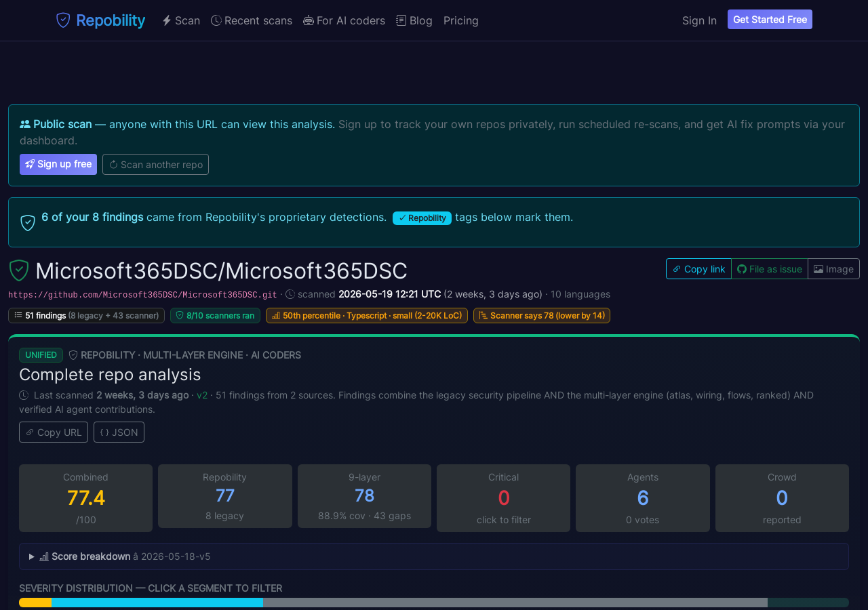Visit the Blog
The height and width of the screenshot is (610, 868).
point(414,20)
